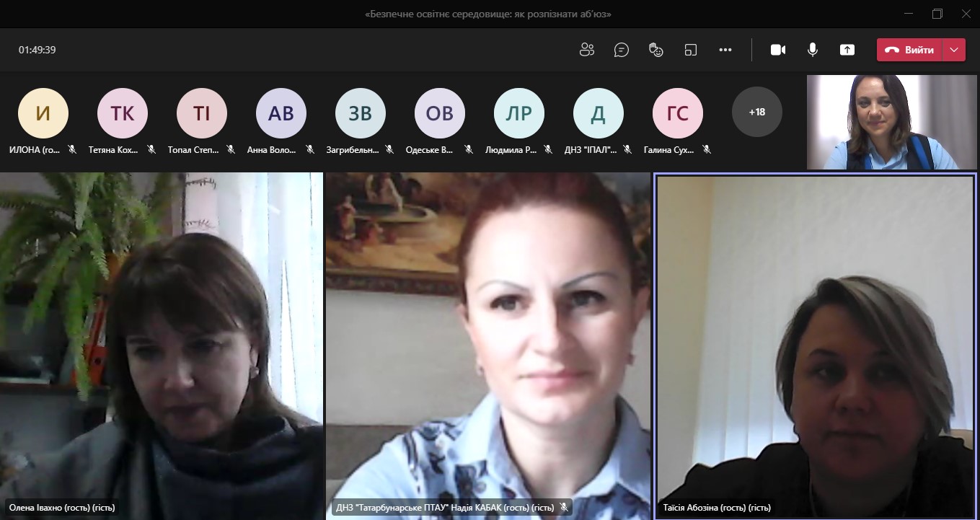Expand the dropdown arrow beside Вийти

(x=954, y=50)
